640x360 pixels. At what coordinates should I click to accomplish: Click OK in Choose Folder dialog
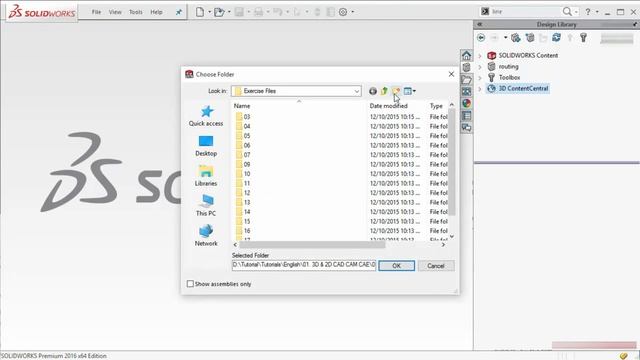coord(396,266)
